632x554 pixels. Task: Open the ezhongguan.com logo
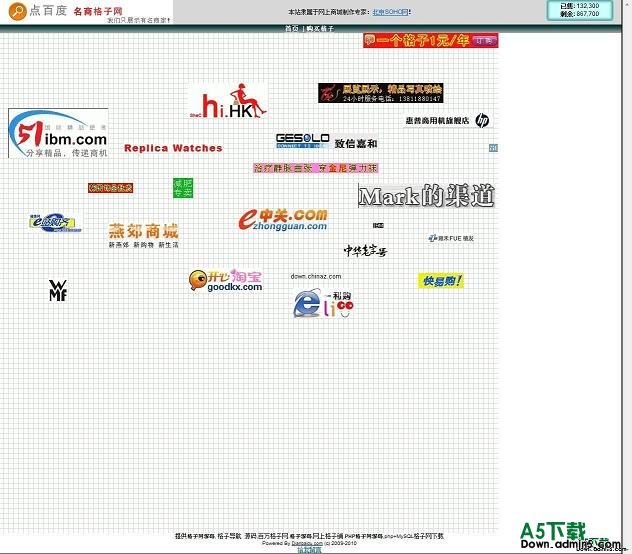point(283,219)
